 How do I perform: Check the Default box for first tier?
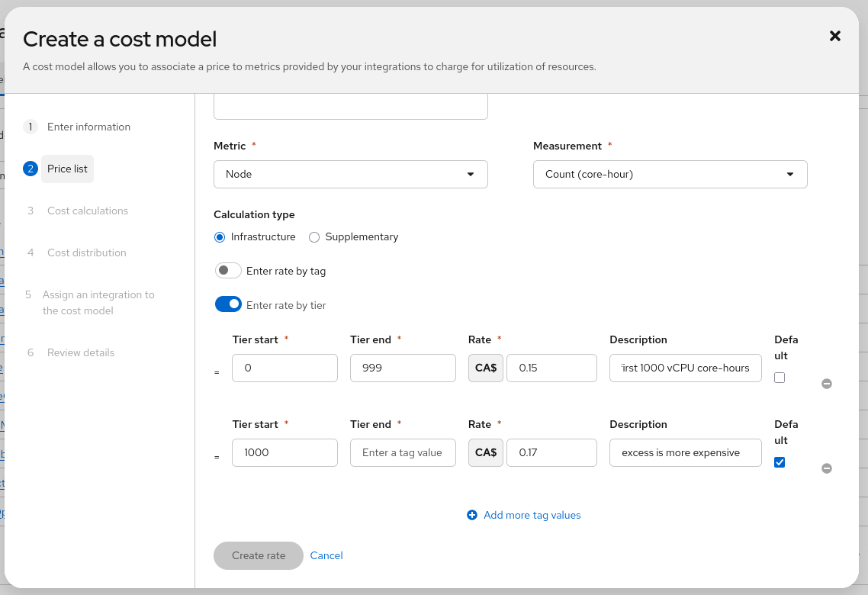[x=779, y=378]
